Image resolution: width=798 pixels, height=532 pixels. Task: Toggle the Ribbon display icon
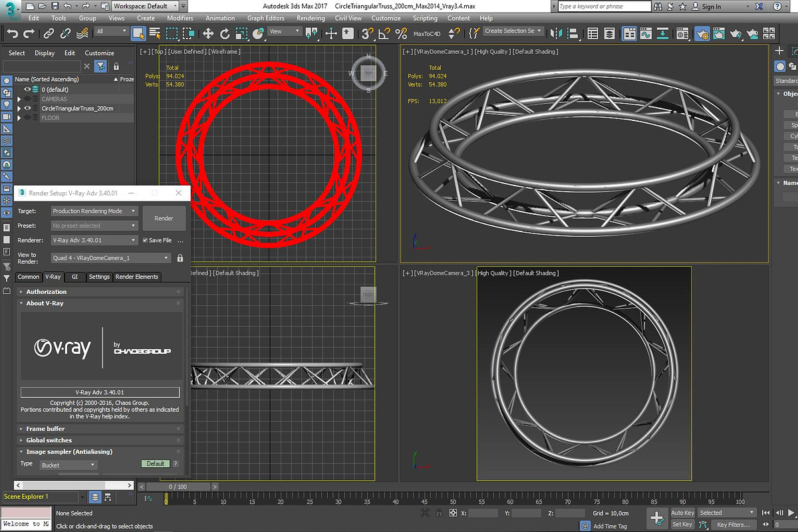click(628, 33)
